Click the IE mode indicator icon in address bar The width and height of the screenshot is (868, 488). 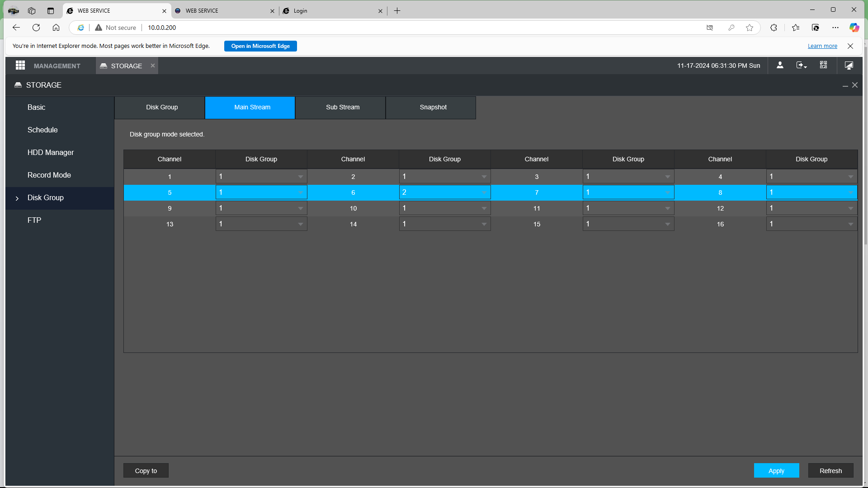click(x=80, y=28)
